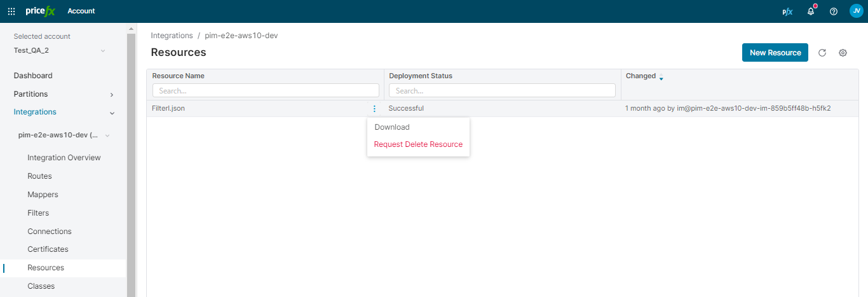
Task: Select Request Delete Resource option
Action: coord(418,144)
